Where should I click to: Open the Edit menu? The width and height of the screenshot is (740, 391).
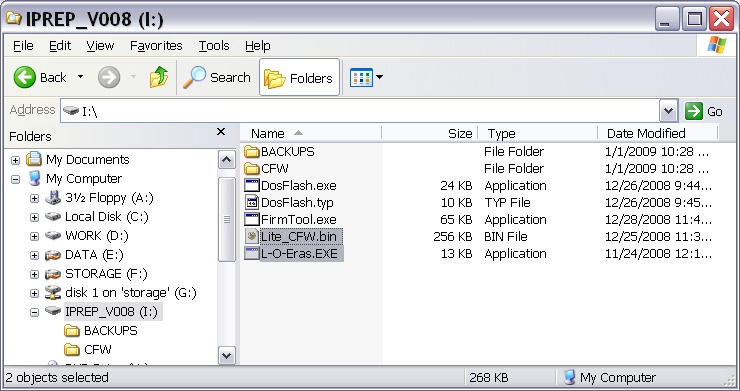[x=60, y=46]
